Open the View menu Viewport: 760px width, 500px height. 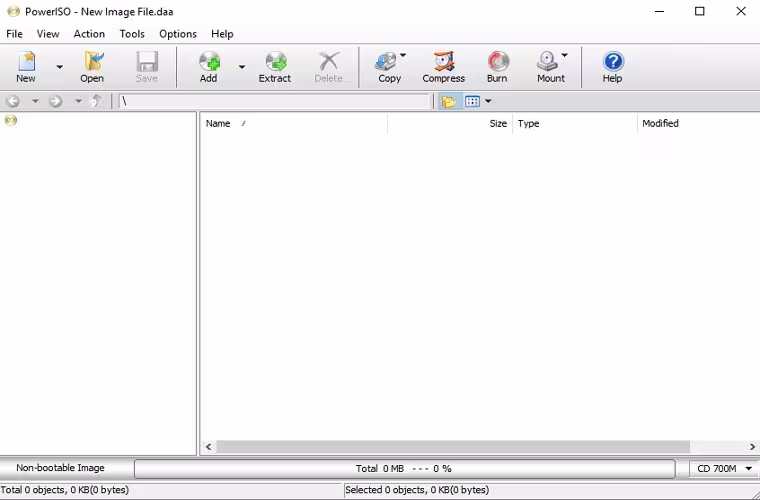pyautogui.click(x=48, y=34)
